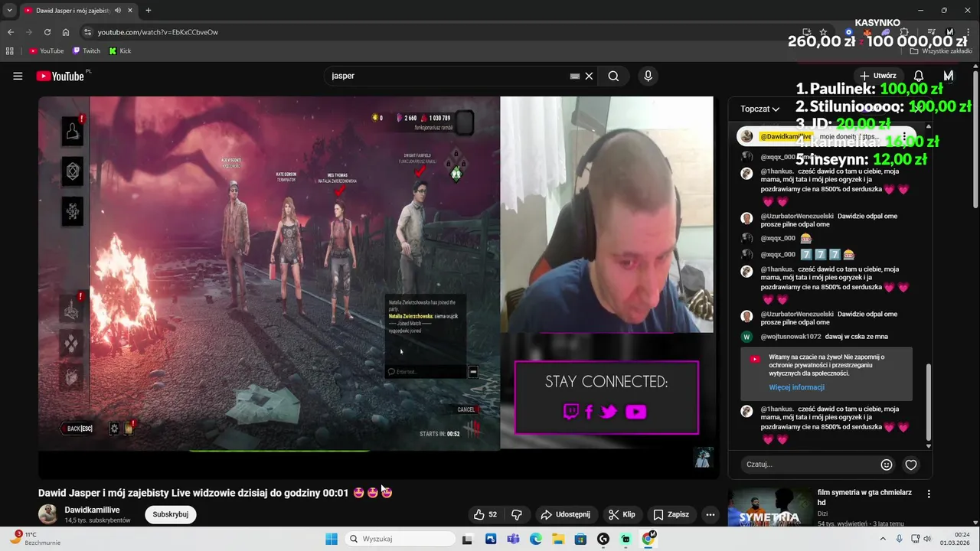The image size is (980, 551).
Task: Open Microsoft Edge from the taskbar
Action: [536, 539]
